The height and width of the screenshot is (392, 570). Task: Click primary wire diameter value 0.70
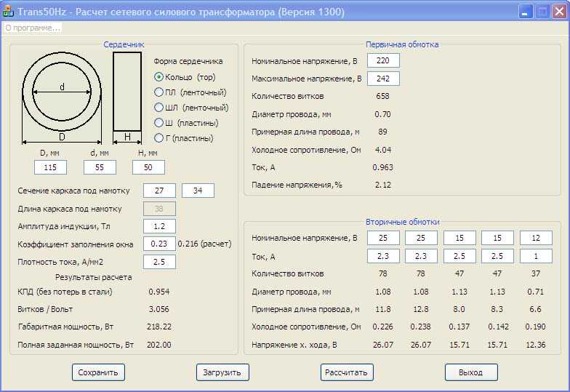(382, 114)
